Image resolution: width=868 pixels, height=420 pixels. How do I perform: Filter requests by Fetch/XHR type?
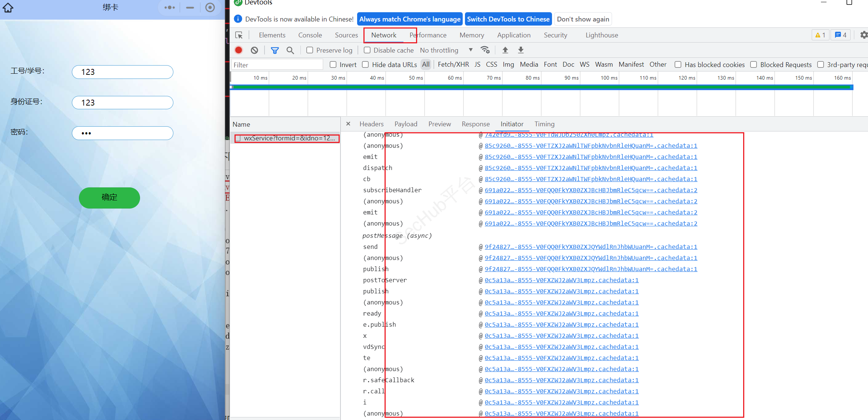[453, 64]
